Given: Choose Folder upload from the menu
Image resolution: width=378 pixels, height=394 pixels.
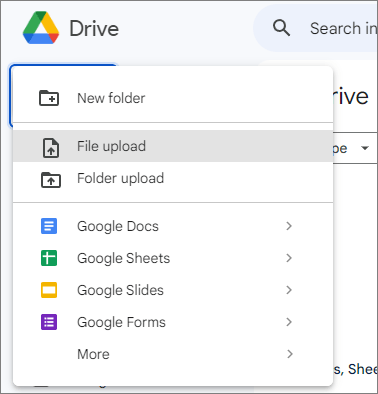Looking at the screenshot, I should (173, 178).
